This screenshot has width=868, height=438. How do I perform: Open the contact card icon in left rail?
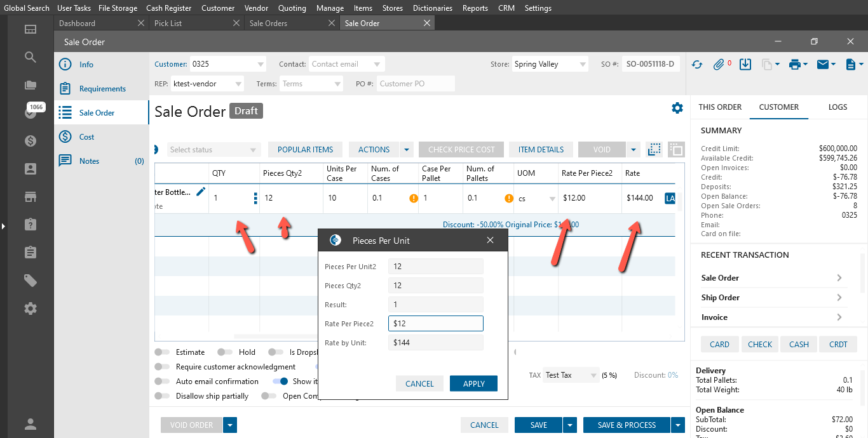[30, 169]
